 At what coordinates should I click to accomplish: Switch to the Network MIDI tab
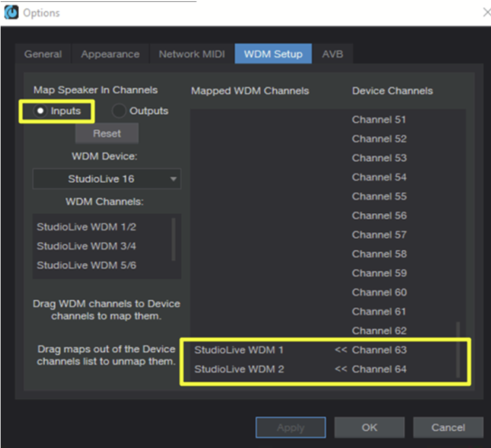pyautogui.click(x=192, y=54)
